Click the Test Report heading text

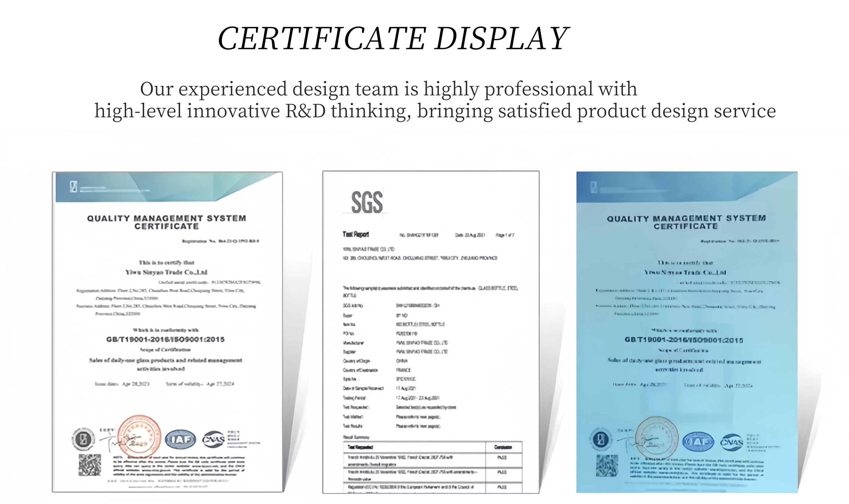coord(356,234)
